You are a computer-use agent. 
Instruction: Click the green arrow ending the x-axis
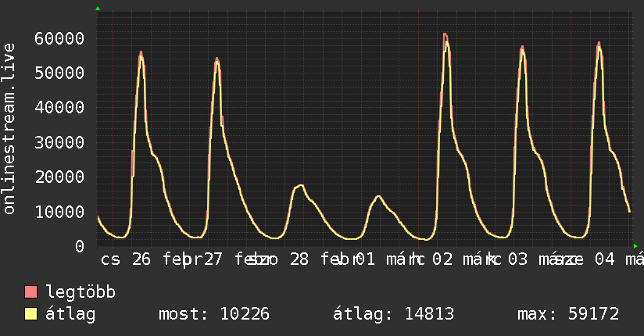[635, 246]
